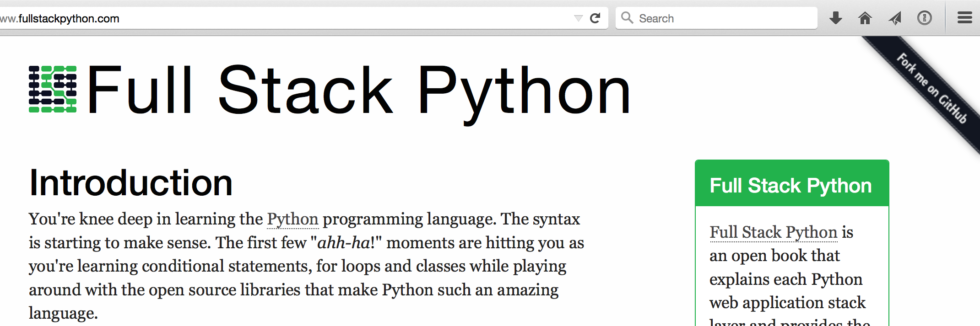Open the Full Stack Python sidebar link

pyautogui.click(x=774, y=232)
